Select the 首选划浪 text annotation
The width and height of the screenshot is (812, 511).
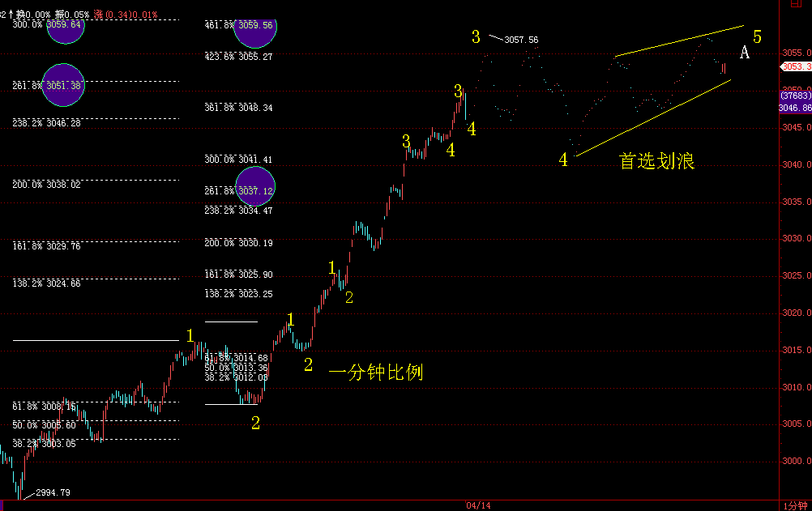(x=656, y=162)
